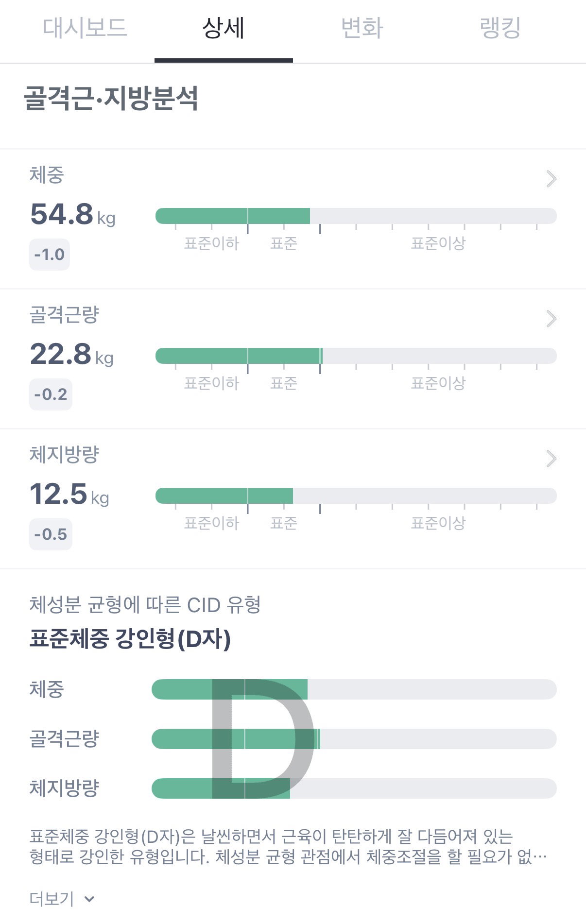
Task: Tap the CID 체지방량 bottom bar
Action: (354, 788)
